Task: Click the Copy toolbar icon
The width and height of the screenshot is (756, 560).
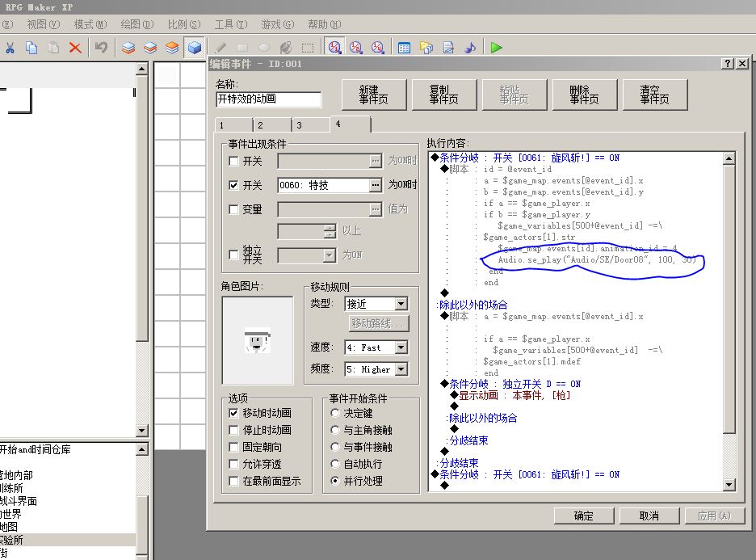Action: click(x=31, y=47)
